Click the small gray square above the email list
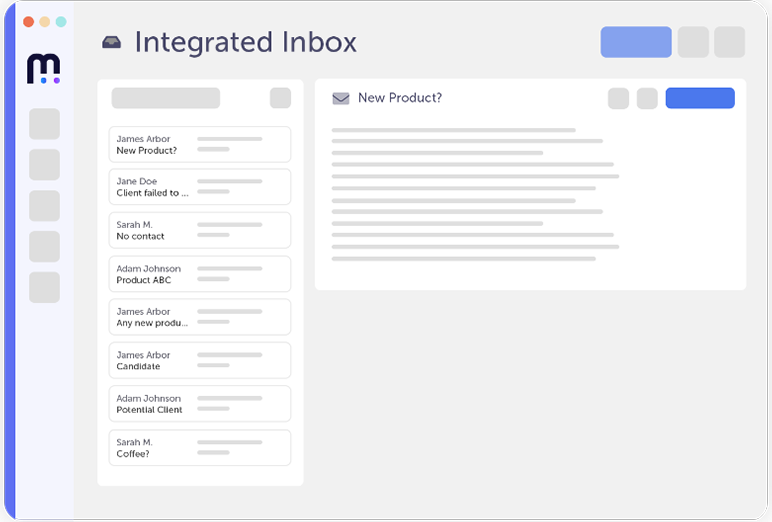The width and height of the screenshot is (772, 522). coord(280,98)
